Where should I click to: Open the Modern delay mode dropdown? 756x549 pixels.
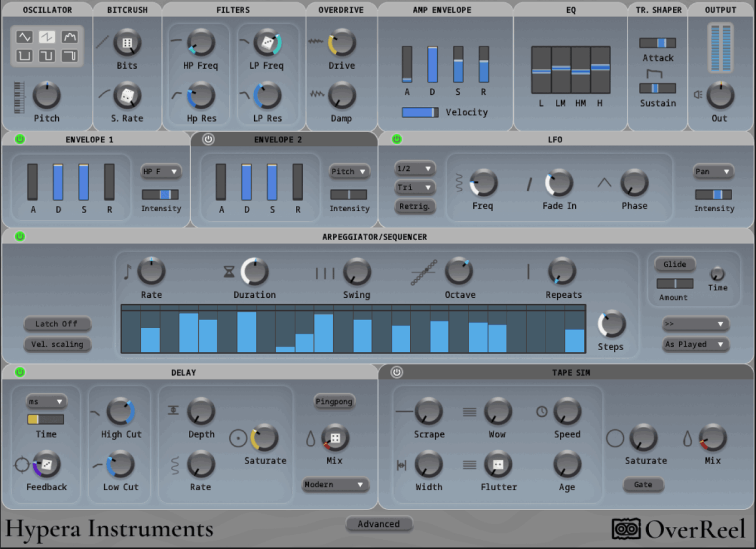pos(334,484)
